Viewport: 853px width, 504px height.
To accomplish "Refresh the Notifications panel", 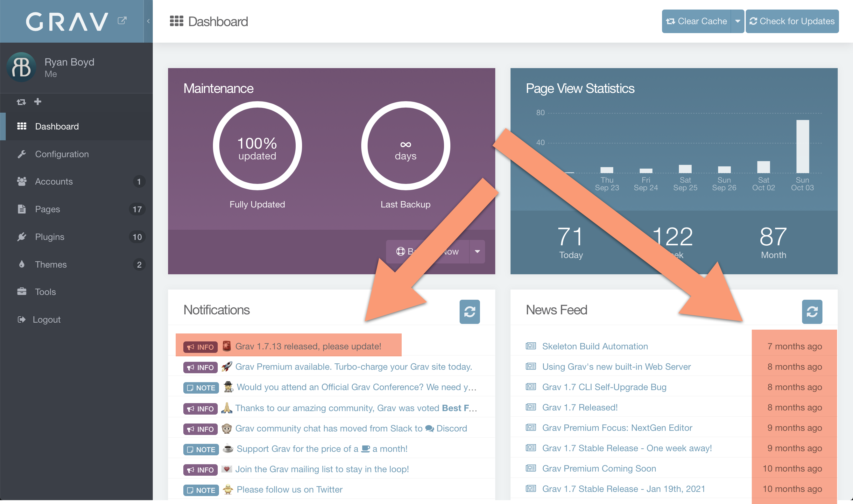I will click(469, 311).
